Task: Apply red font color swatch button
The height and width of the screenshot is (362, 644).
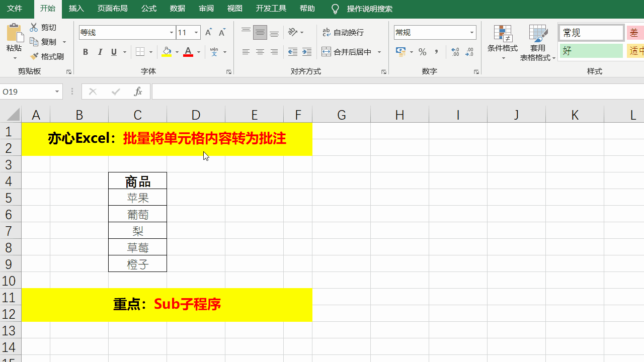Action: [x=188, y=52]
